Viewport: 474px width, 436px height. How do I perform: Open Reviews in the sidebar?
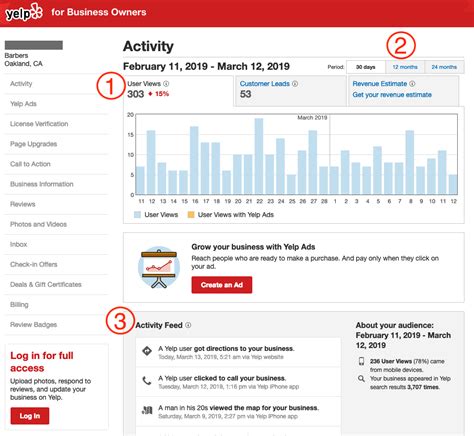pos(56,204)
